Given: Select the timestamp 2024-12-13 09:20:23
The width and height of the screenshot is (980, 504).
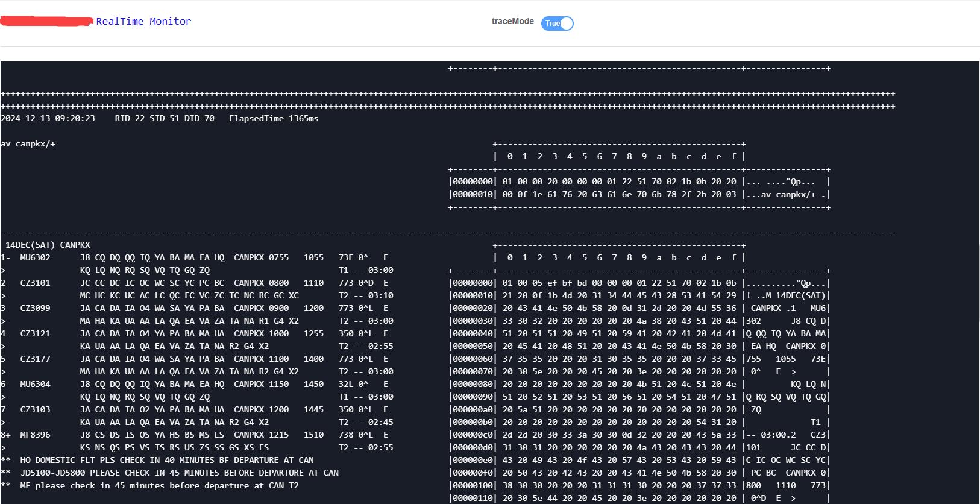Looking at the screenshot, I should point(48,119).
